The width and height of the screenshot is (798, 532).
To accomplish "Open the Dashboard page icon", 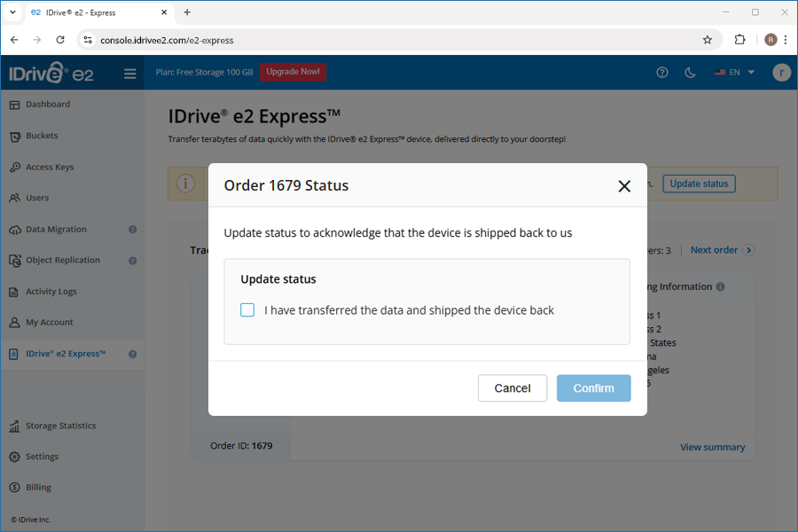I will tap(15, 105).
